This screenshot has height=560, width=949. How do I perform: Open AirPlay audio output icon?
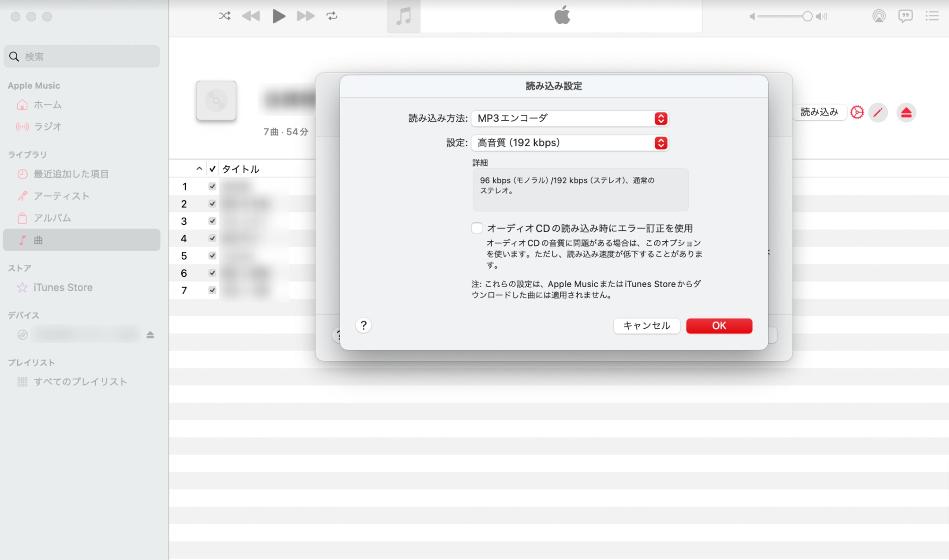coord(879,16)
